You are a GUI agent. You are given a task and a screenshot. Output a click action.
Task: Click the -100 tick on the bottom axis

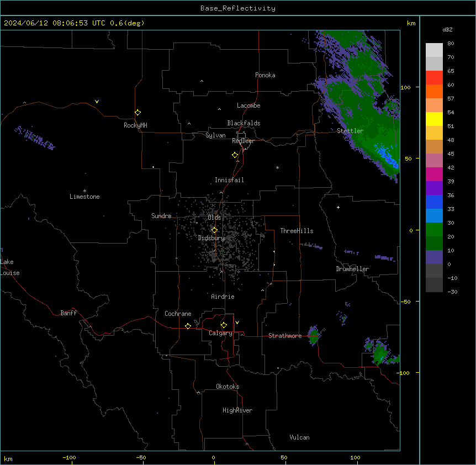tap(70, 457)
